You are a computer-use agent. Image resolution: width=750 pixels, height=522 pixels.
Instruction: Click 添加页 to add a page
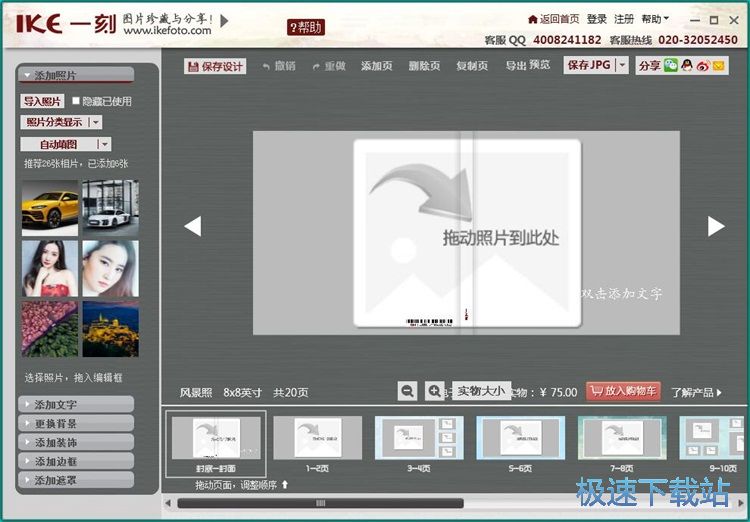pos(376,66)
